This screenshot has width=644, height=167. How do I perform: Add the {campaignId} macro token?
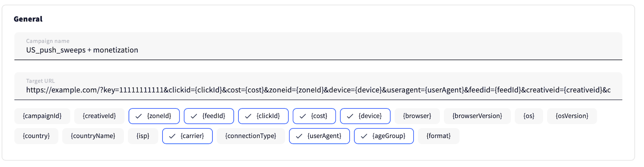(x=42, y=116)
